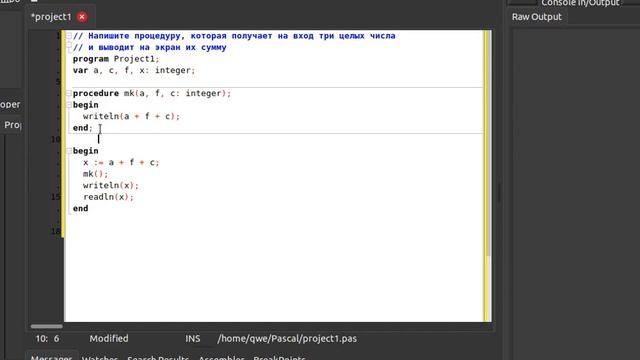Click the INS insert mode indicator

click(x=193, y=338)
